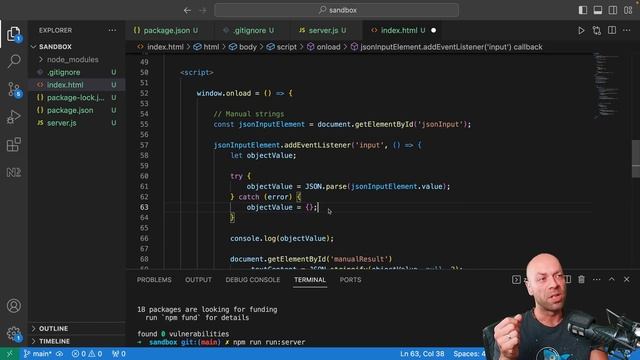Open the OUTPUT panel tab
This screenshot has height=360, width=640.
click(x=198, y=280)
